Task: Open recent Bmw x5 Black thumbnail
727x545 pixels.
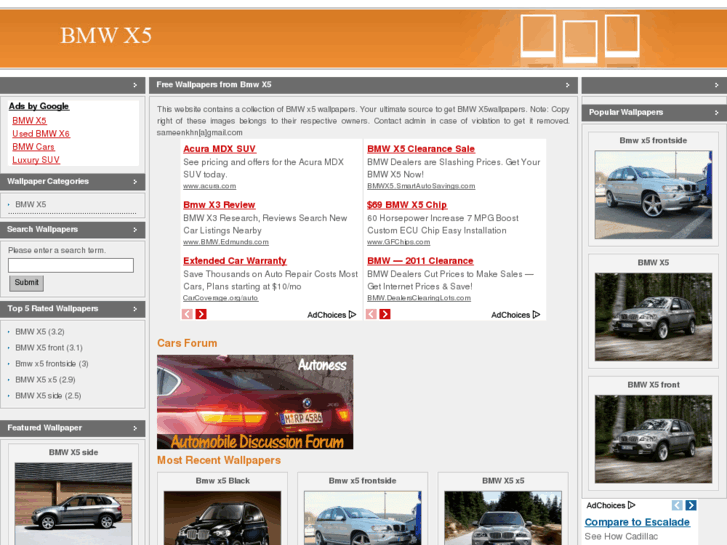Action: click(223, 518)
